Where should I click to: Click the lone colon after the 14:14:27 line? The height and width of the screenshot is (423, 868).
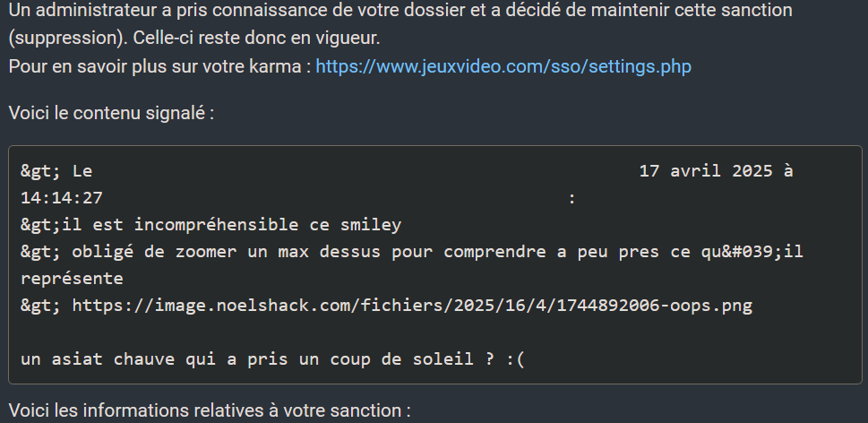point(572,198)
